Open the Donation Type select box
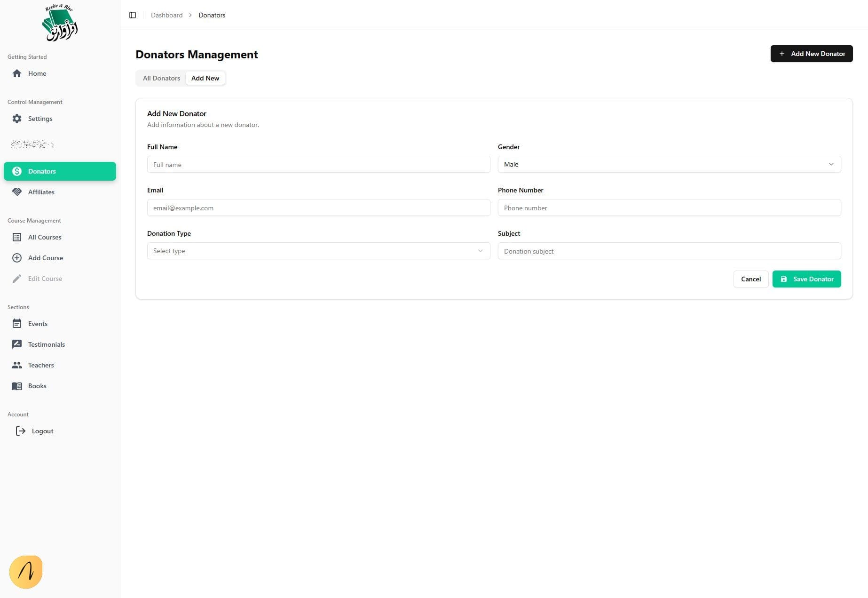 tap(318, 251)
